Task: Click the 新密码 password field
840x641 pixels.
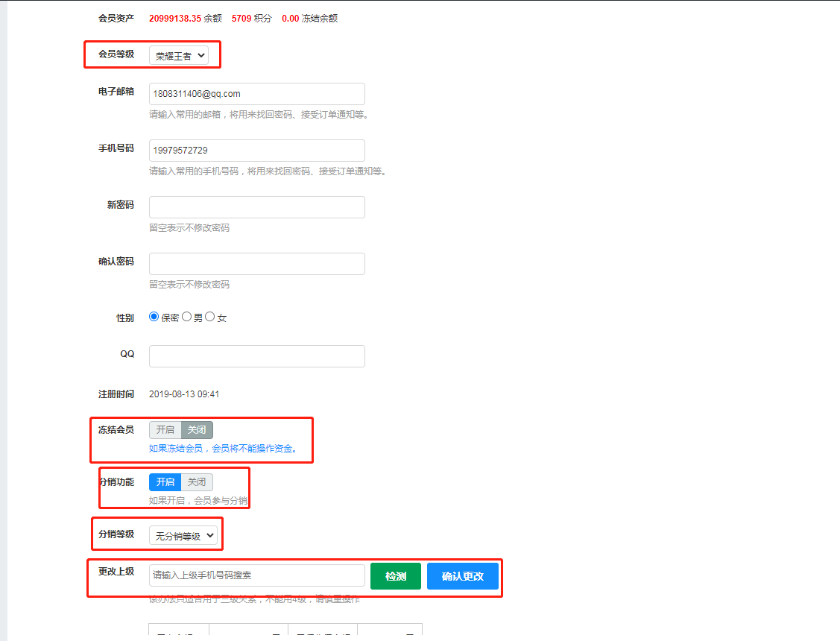Action: coord(256,207)
